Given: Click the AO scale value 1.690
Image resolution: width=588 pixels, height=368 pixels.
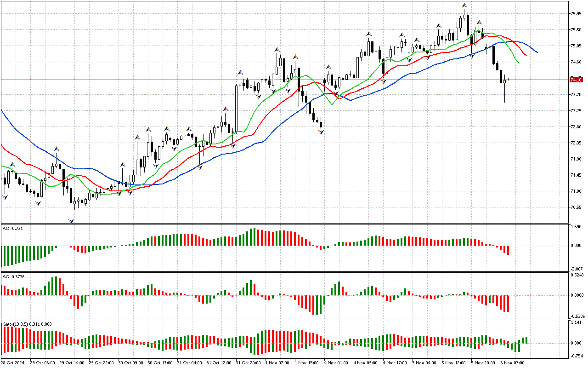Looking at the screenshot, I should 576,227.
